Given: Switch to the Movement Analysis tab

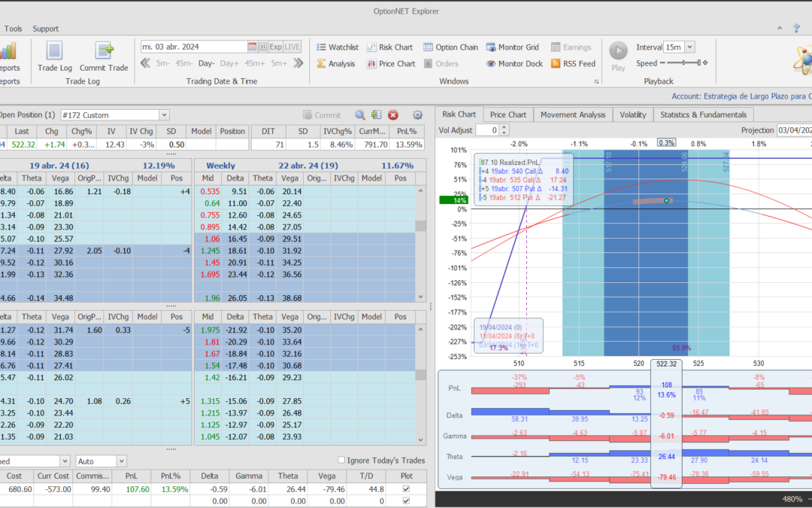Looking at the screenshot, I should (573, 114).
